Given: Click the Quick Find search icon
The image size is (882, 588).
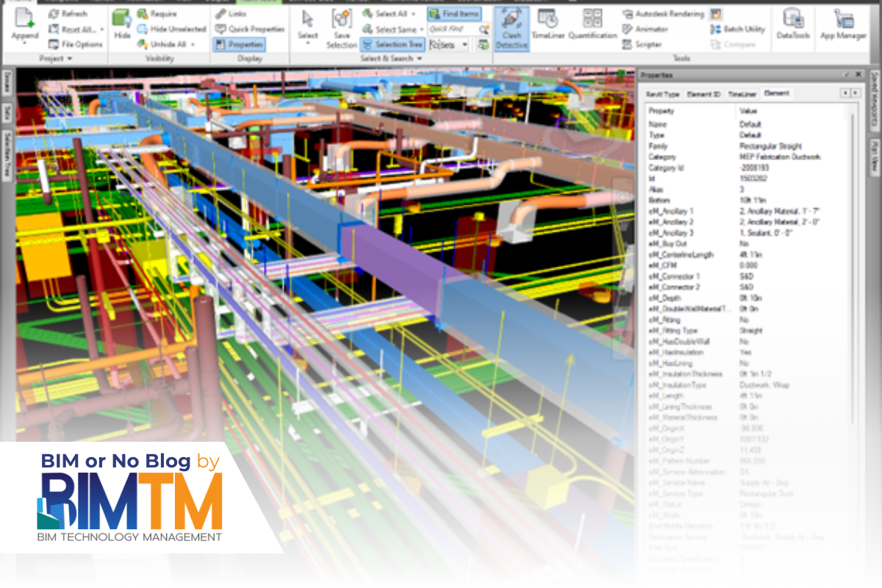Looking at the screenshot, I should click(x=484, y=29).
